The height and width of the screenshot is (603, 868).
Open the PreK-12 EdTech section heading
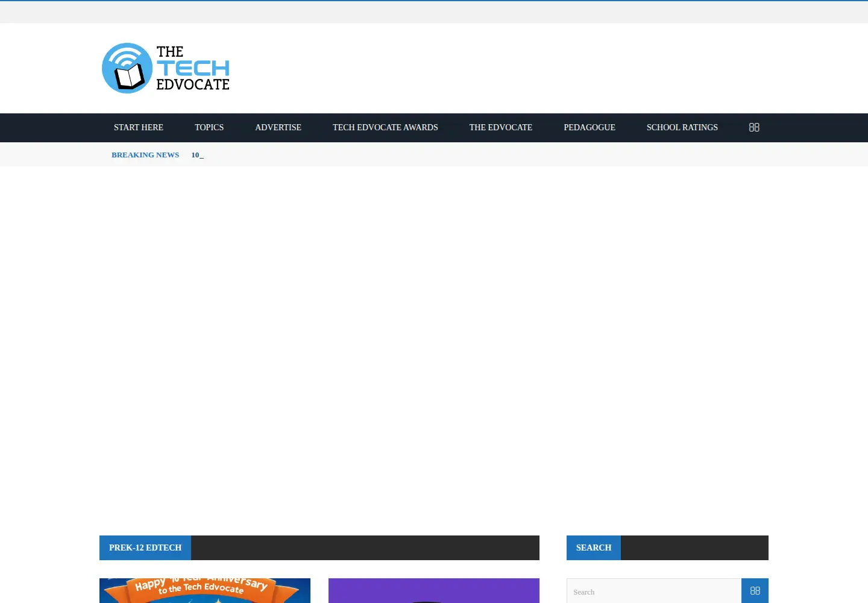pyautogui.click(x=145, y=548)
